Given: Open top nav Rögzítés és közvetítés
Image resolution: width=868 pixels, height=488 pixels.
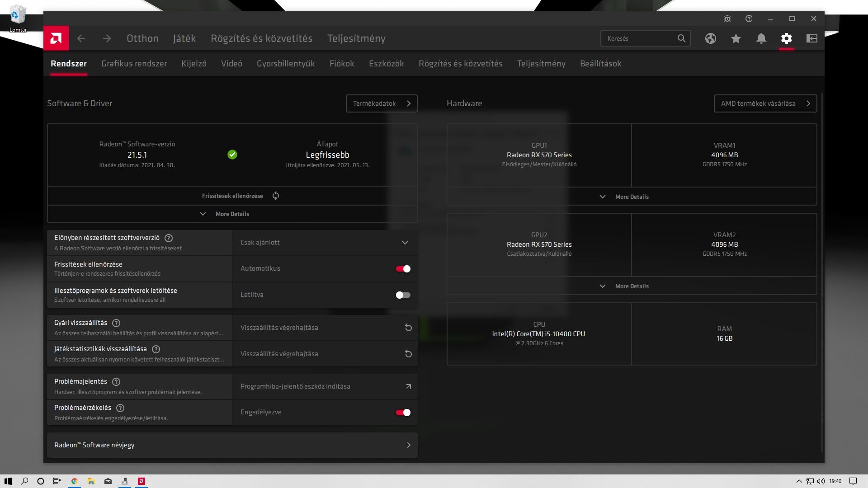Looking at the screenshot, I should click(262, 38).
